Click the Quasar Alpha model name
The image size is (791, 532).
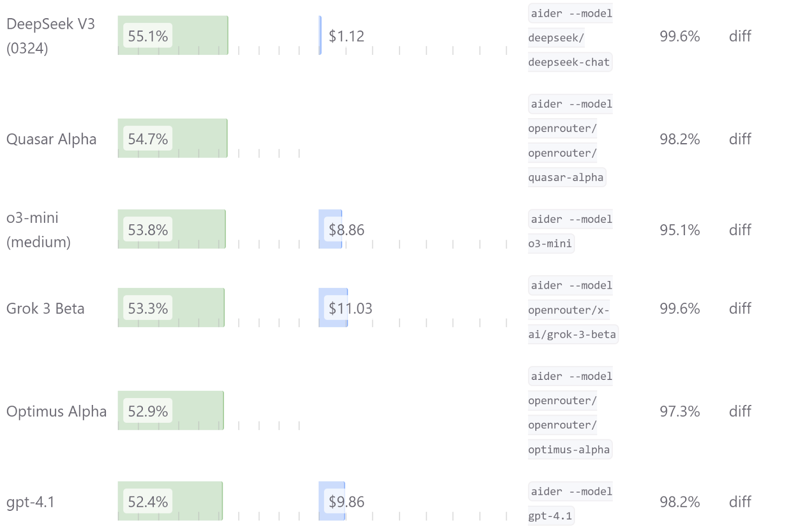click(x=51, y=139)
